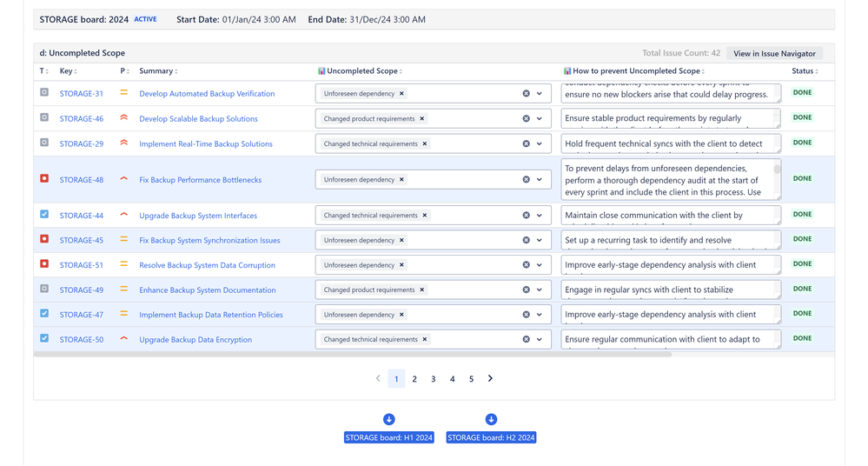
Task: Remove Unforeseen dependency tag on STORAGE-48
Action: (x=402, y=179)
